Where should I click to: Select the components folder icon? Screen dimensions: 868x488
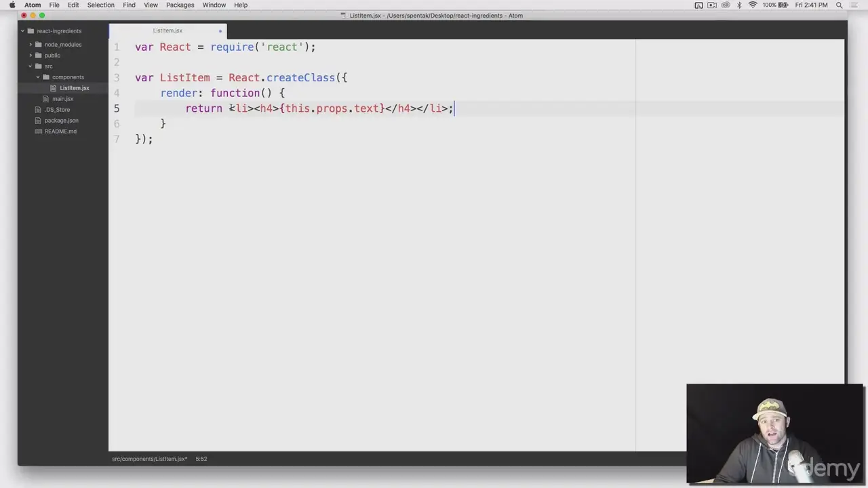pos(46,77)
